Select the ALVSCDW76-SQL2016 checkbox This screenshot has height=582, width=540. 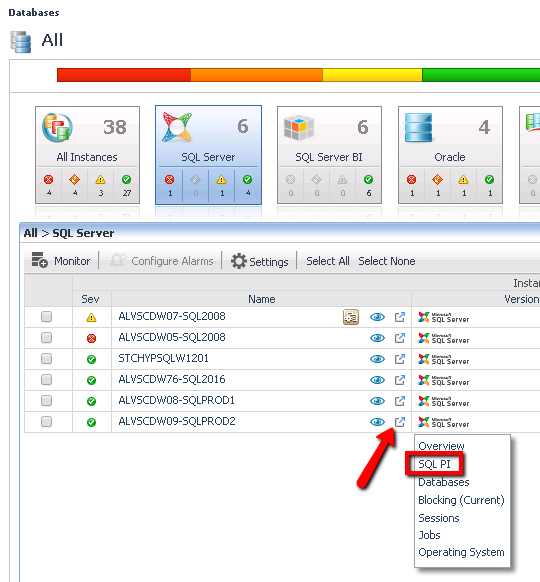(x=46, y=380)
